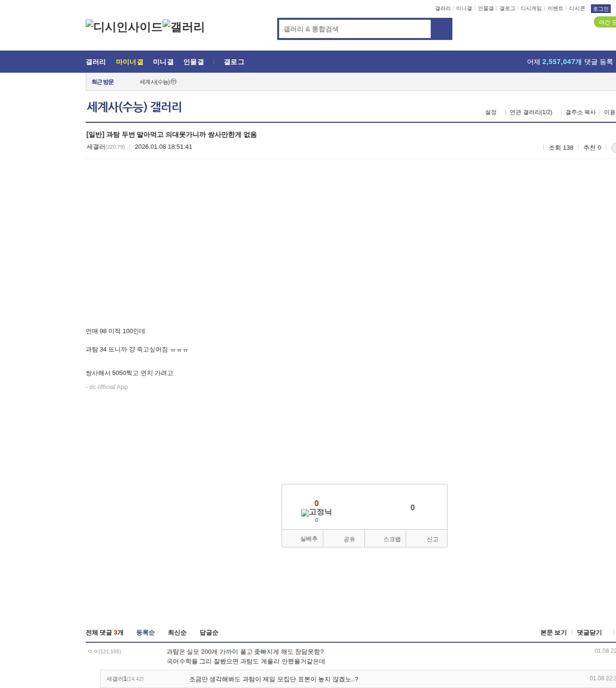This screenshot has width=616, height=688.
Task: Open 갤로그 in the blue navigation bar
Action: (x=234, y=62)
